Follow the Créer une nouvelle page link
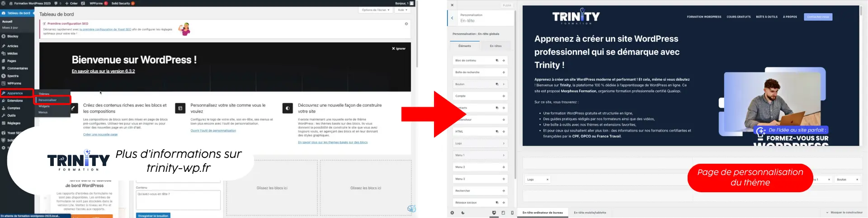Image resolution: width=868 pixels, height=218 pixels. tap(100, 134)
